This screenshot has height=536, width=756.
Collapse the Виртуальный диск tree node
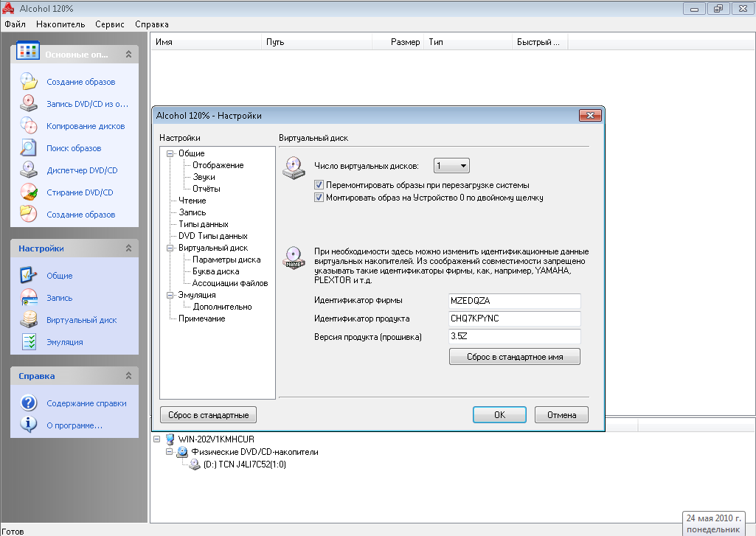170,248
